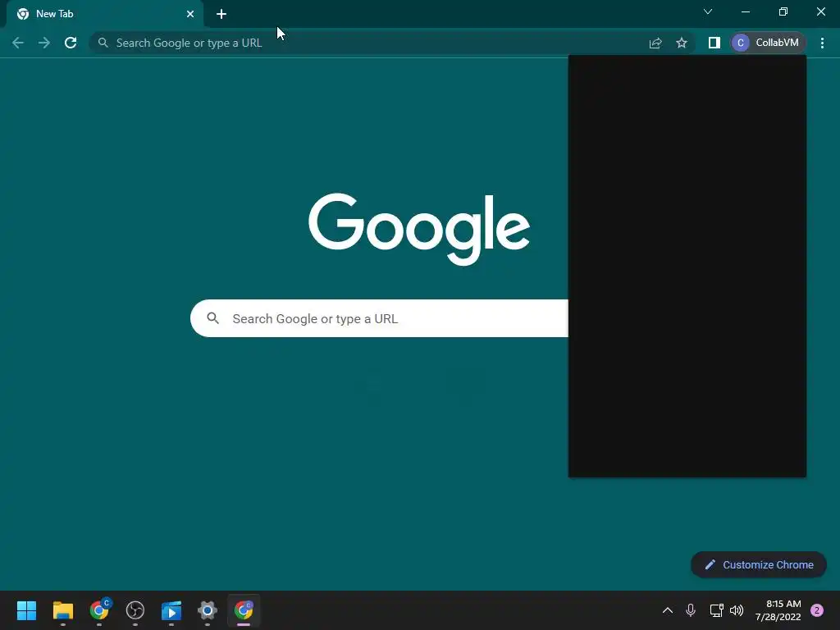Open network status tray icon
The image size is (840, 630).
coord(716,610)
